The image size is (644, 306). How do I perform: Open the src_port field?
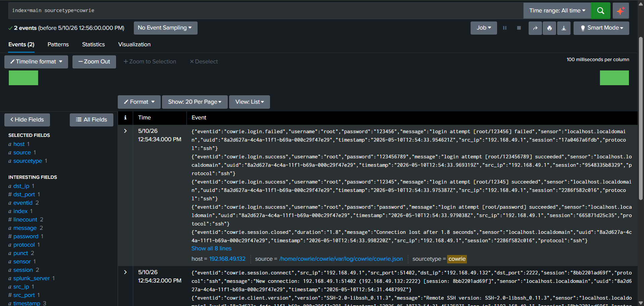point(24,295)
